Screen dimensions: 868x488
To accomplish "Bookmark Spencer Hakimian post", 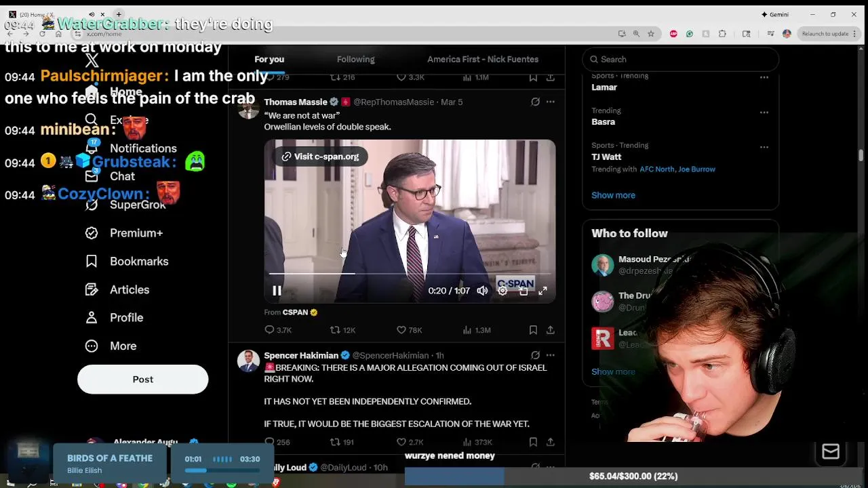I will [533, 442].
